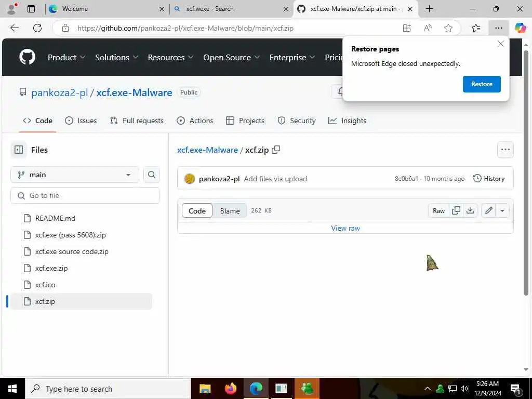
Task: Open the pankoza2-pl owner link
Action: pos(59,92)
